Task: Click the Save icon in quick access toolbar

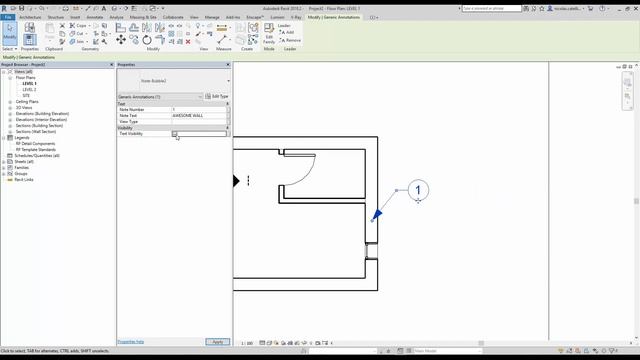Action: [21, 8]
